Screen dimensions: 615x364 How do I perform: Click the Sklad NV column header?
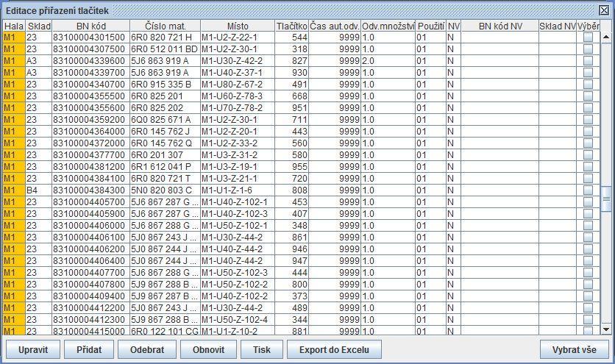pyautogui.click(x=558, y=26)
